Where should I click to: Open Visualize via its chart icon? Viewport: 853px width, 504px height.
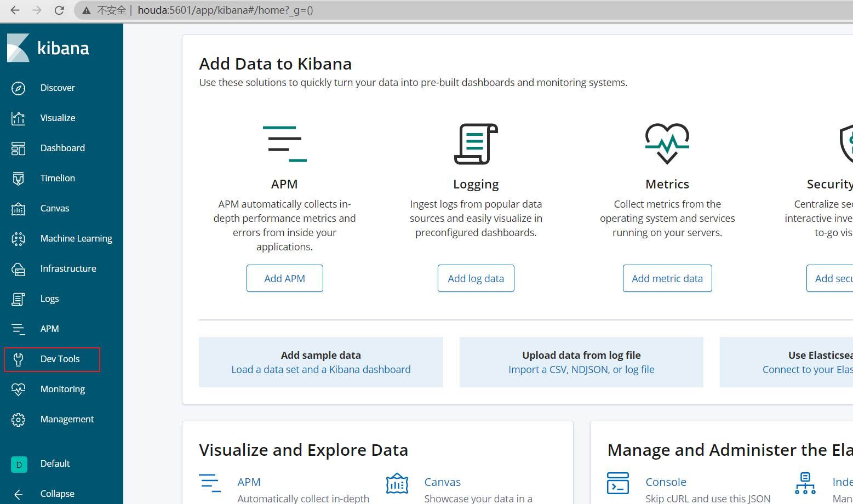18,118
